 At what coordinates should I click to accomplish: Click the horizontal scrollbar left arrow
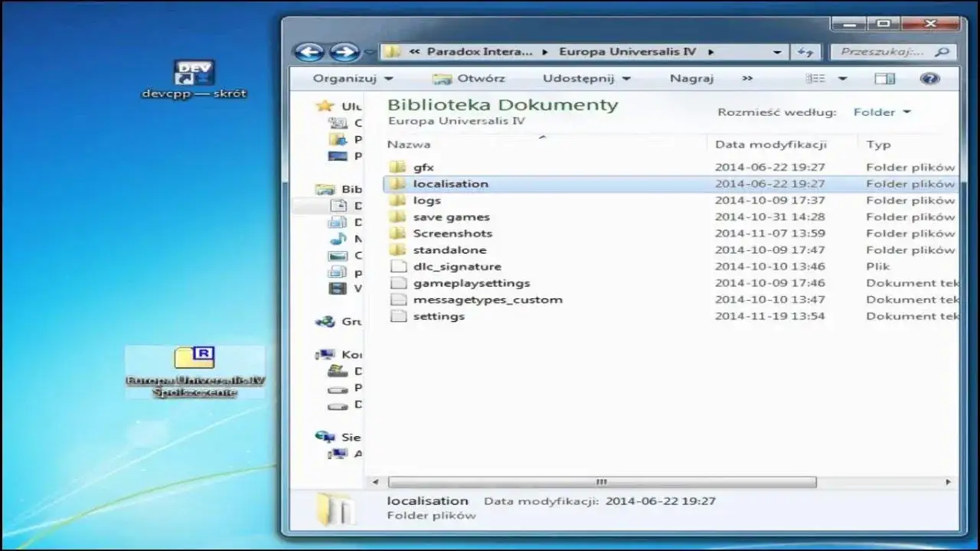click(x=376, y=482)
